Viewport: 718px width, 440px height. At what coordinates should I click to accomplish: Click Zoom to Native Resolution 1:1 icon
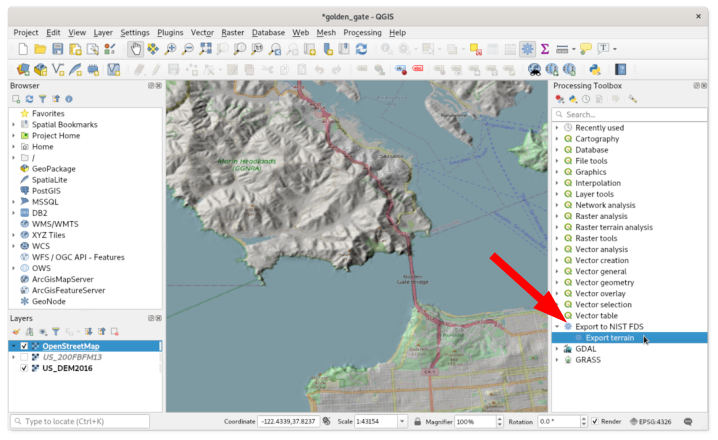tap(257, 49)
